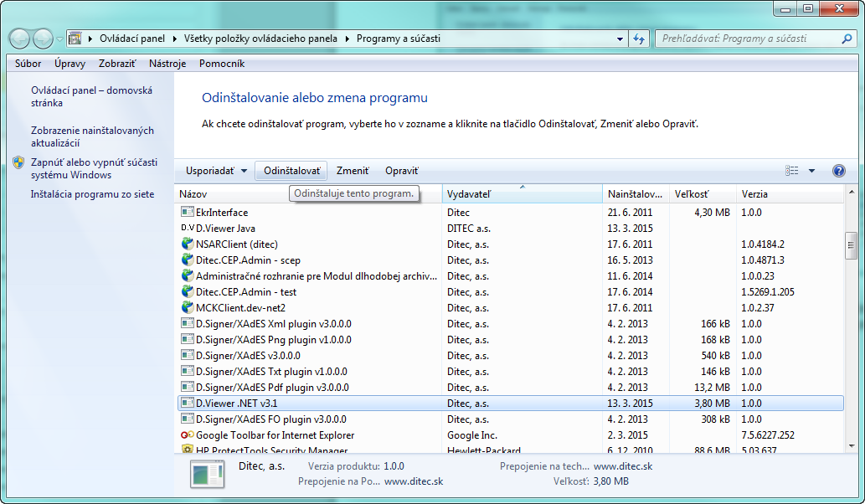Click the shield icon beside Zapnúť alebo vypnúť súčasti
865x504 pixels.
click(x=18, y=162)
